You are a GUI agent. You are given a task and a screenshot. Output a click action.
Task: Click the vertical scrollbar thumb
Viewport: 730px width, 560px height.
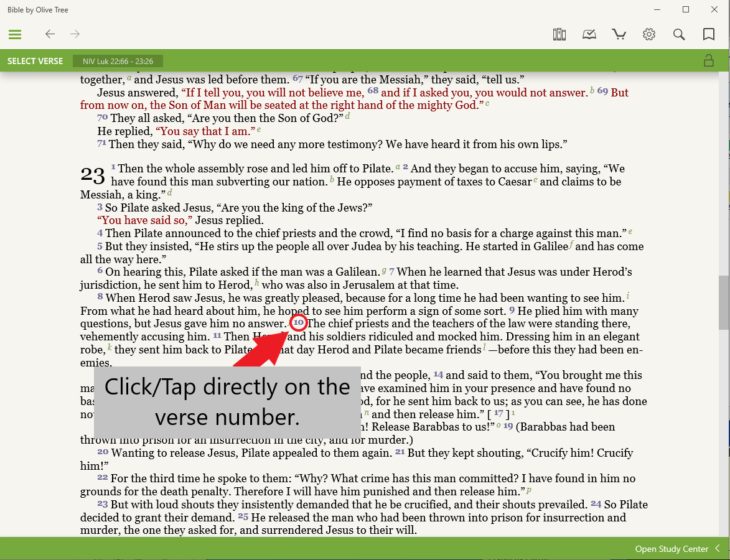724,302
